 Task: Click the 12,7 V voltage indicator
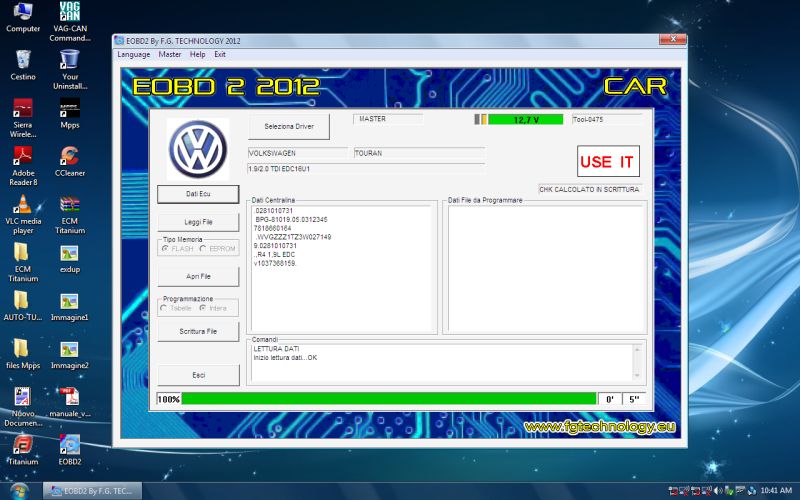click(526, 119)
